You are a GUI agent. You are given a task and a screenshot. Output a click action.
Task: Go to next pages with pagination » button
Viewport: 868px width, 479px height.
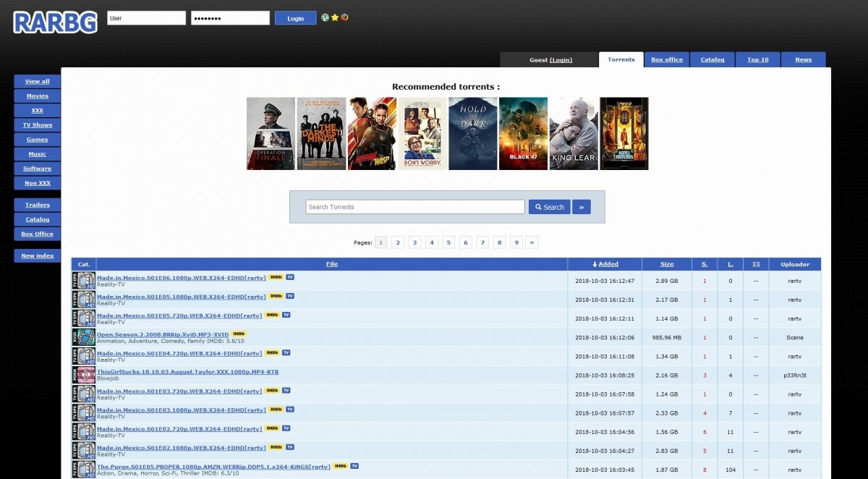click(532, 242)
